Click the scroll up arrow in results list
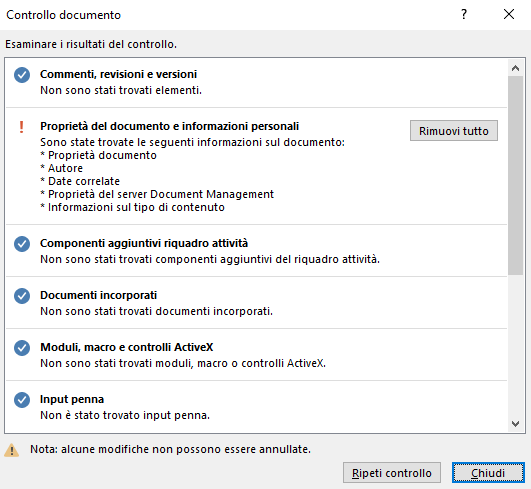This screenshot has width=531, height=489. click(x=515, y=68)
